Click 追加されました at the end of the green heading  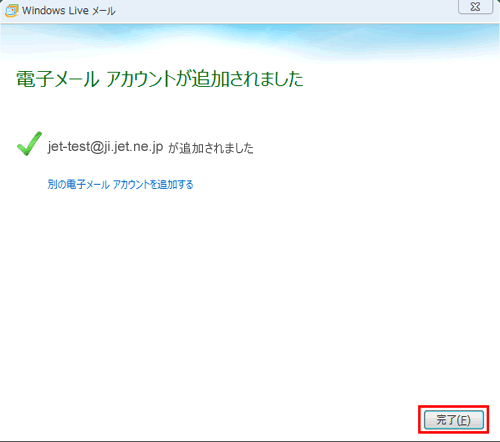pos(248,79)
